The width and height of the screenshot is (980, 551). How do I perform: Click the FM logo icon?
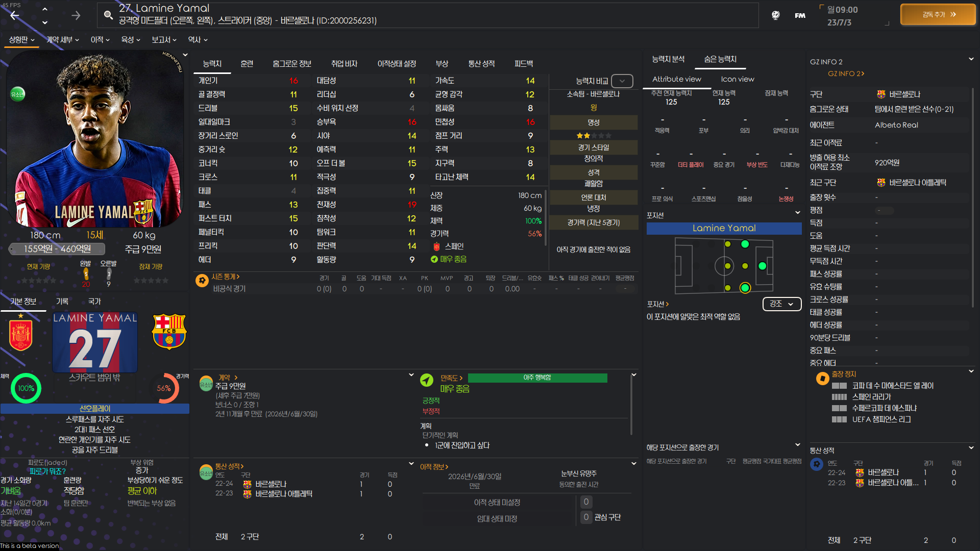(x=800, y=15)
